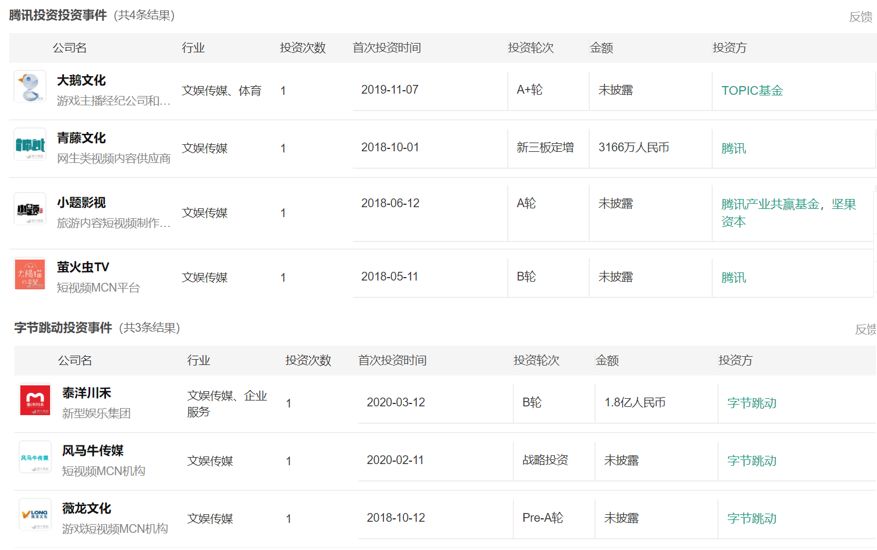Image resolution: width=877 pixels, height=550 pixels.
Task: Select the 薇龙文化 company name
Action: click(x=87, y=508)
